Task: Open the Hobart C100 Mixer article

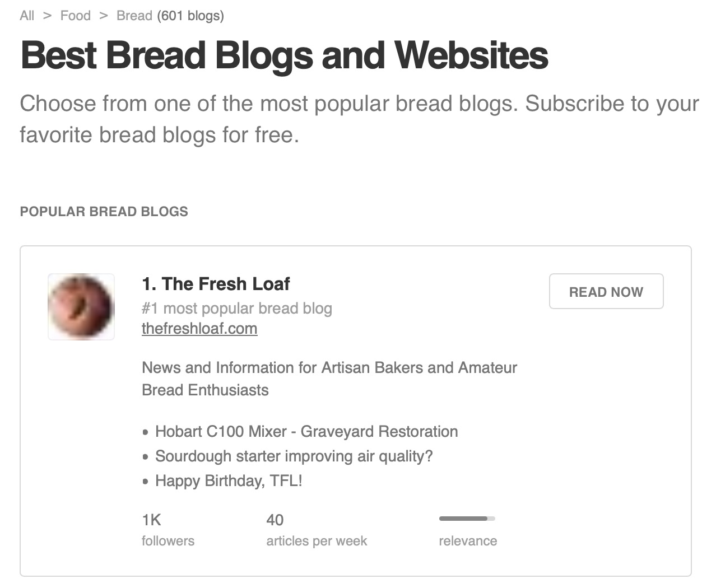Action: point(306,432)
